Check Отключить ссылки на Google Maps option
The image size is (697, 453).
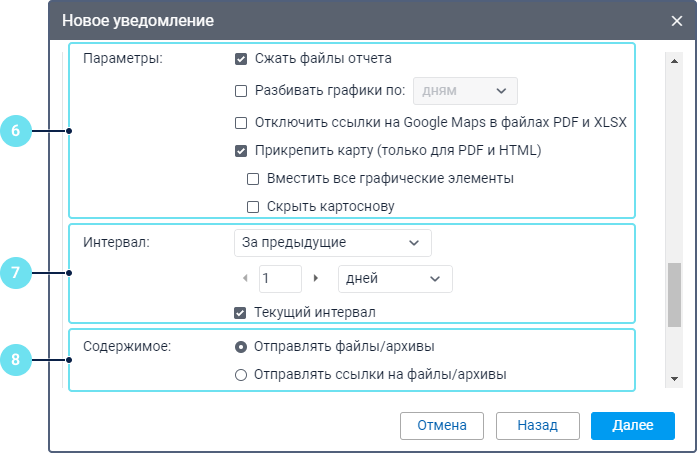[241, 124]
